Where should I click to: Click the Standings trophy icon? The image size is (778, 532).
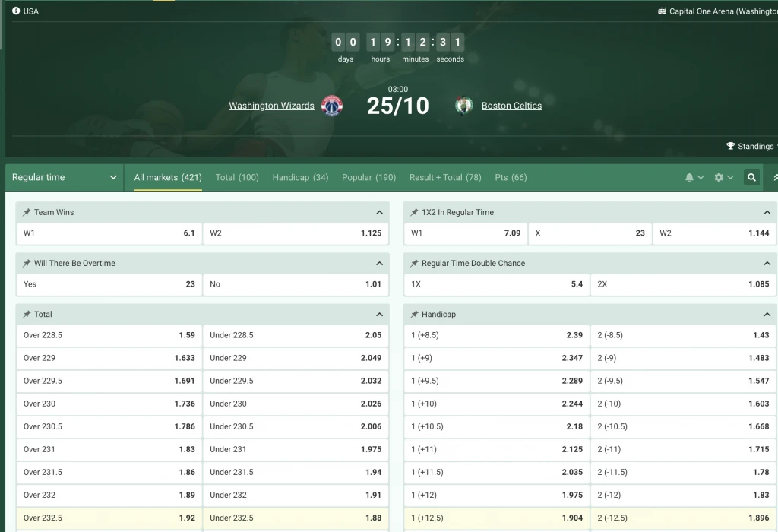[x=730, y=146]
